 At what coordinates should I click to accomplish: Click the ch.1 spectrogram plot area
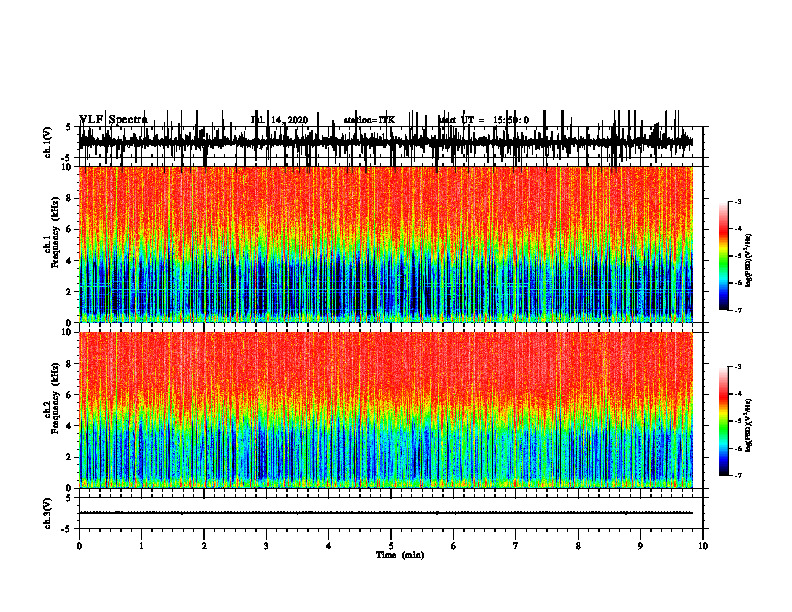coord(386,244)
